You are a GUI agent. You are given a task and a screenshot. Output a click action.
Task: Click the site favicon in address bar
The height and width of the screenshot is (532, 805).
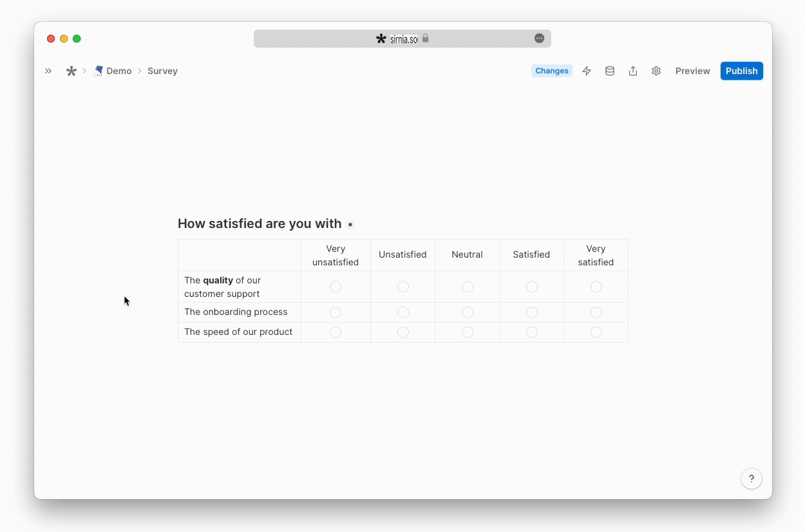tap(381, 39)
